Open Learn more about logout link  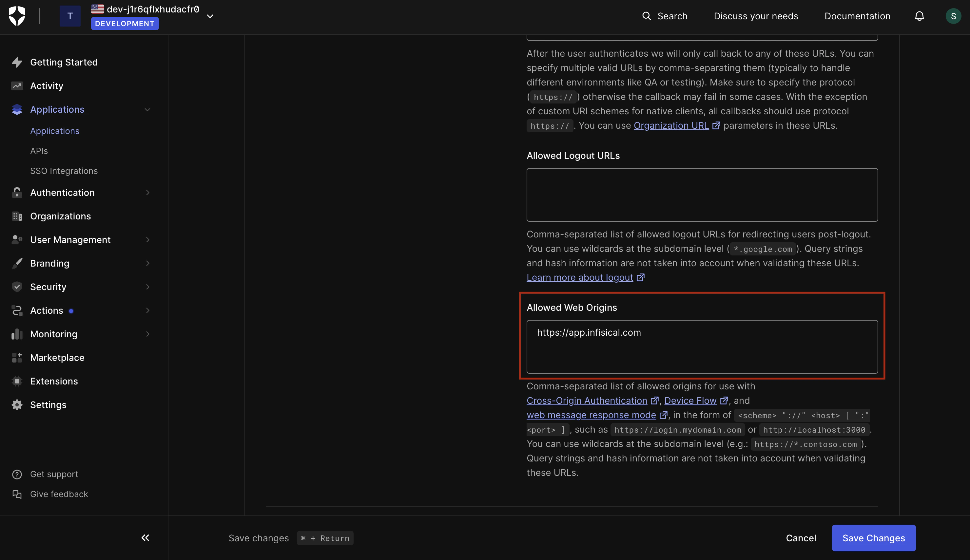point(579,277)
